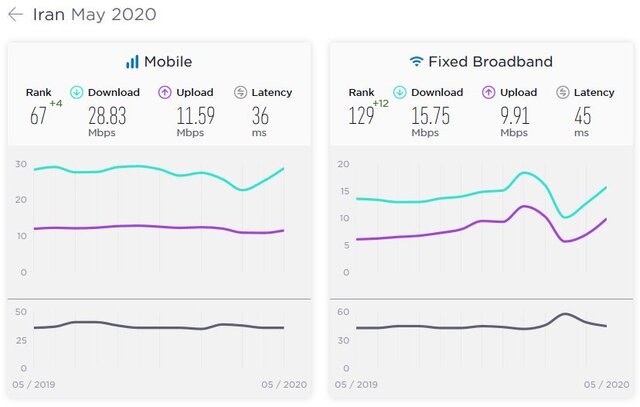The width and height of the screenshot is (640, 407).
Task: Click the Mobile rank value 67
Action: coord(39,116)
